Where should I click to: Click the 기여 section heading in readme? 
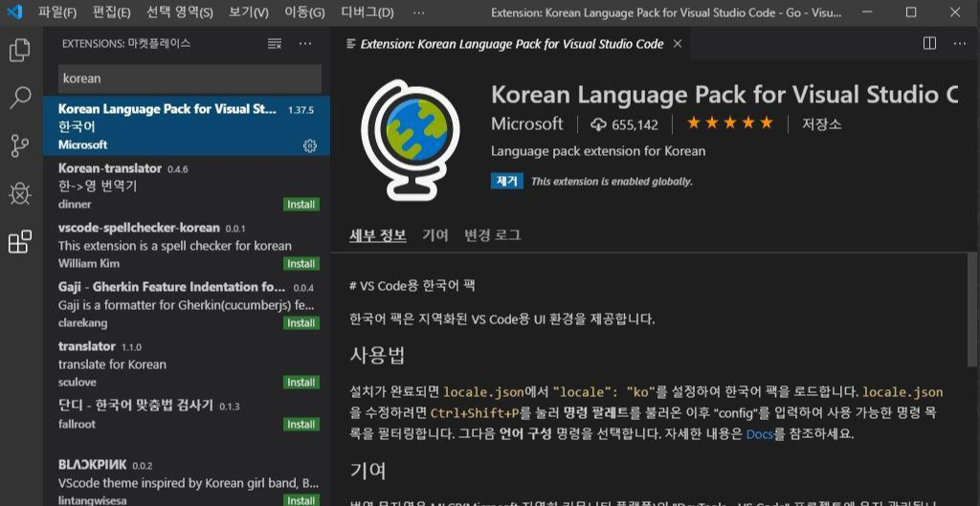pyautogui.click(x=367, y=471)
